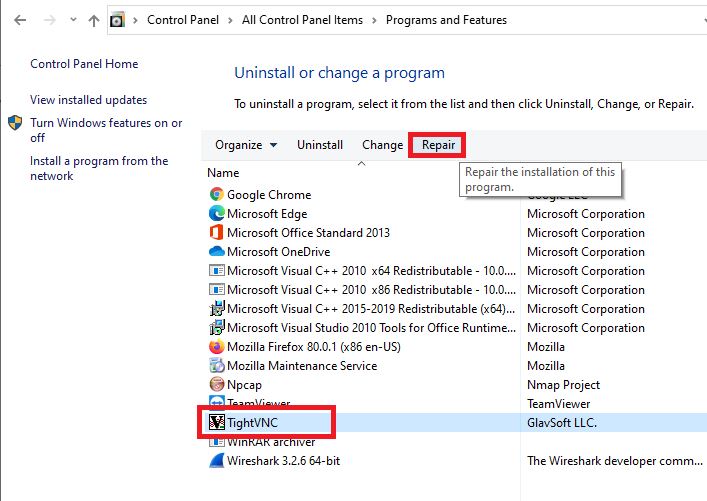707x501 pixels.
Task: Open Turn Windows features on or off
Action: (106, 130)
